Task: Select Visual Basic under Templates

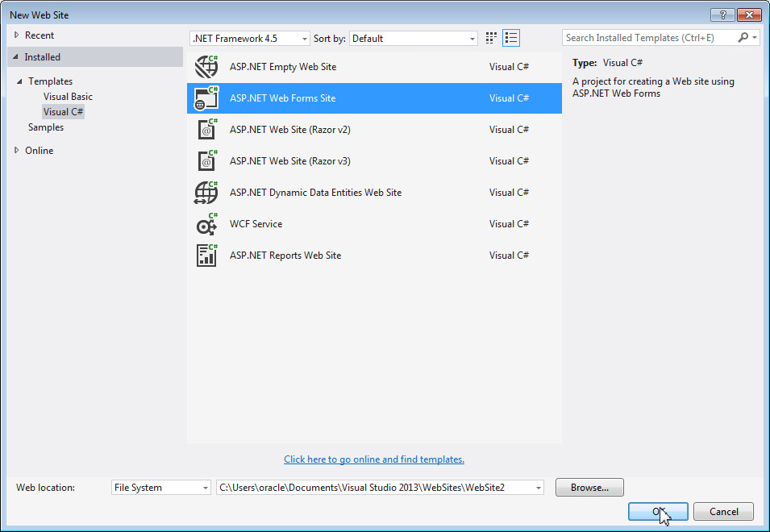Action: click(68, 97)
